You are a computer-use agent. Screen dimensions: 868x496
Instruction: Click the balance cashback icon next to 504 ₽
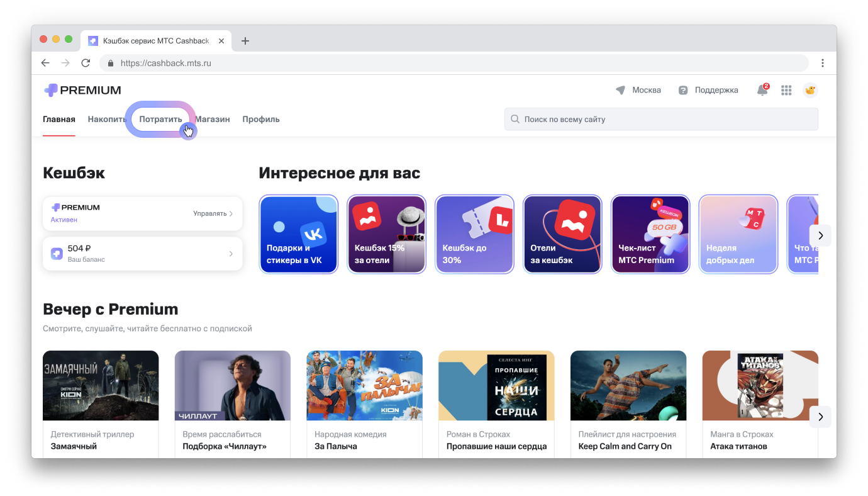click(x=57, y=254)
